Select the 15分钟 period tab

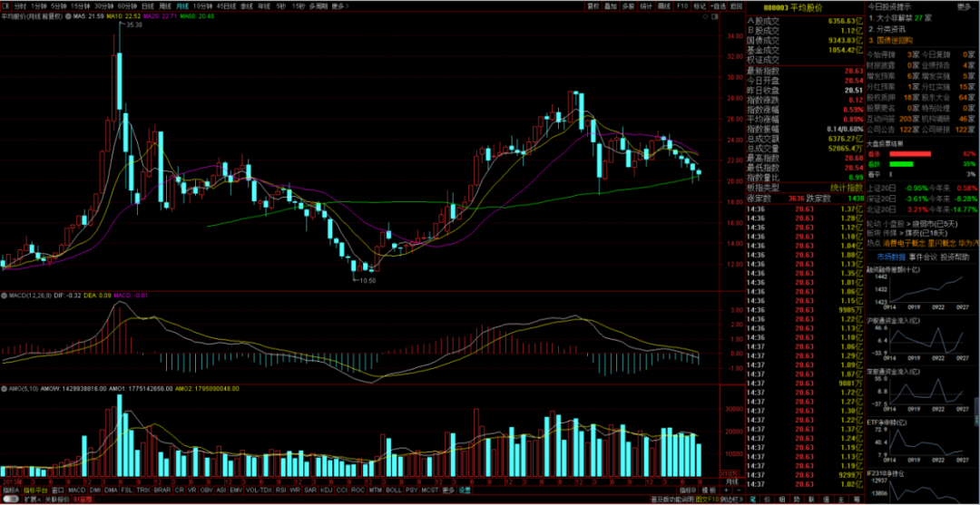(x=81, y=6)
